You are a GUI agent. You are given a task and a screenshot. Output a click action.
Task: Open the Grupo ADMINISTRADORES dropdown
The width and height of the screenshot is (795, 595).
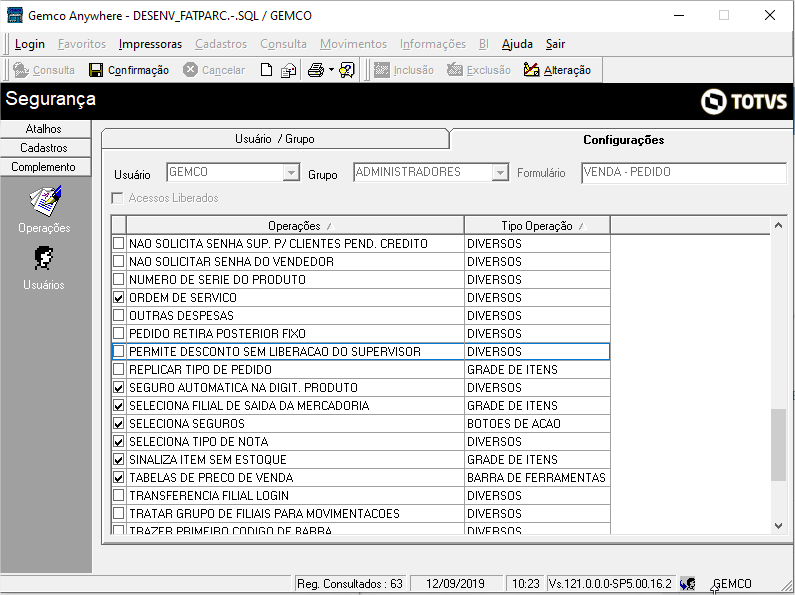point(500,172)
